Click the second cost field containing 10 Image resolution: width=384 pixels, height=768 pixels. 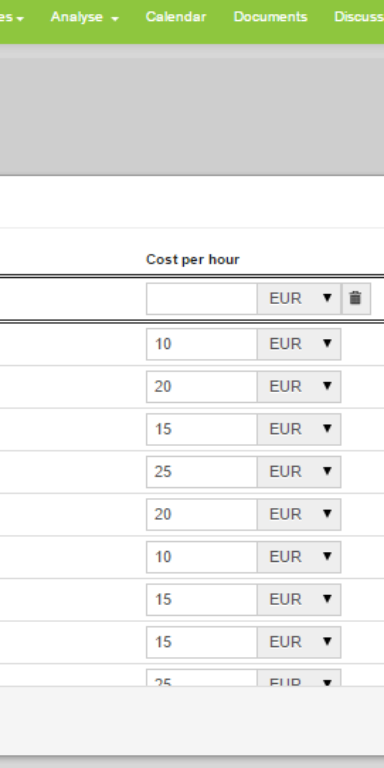[x=202, y=557]
